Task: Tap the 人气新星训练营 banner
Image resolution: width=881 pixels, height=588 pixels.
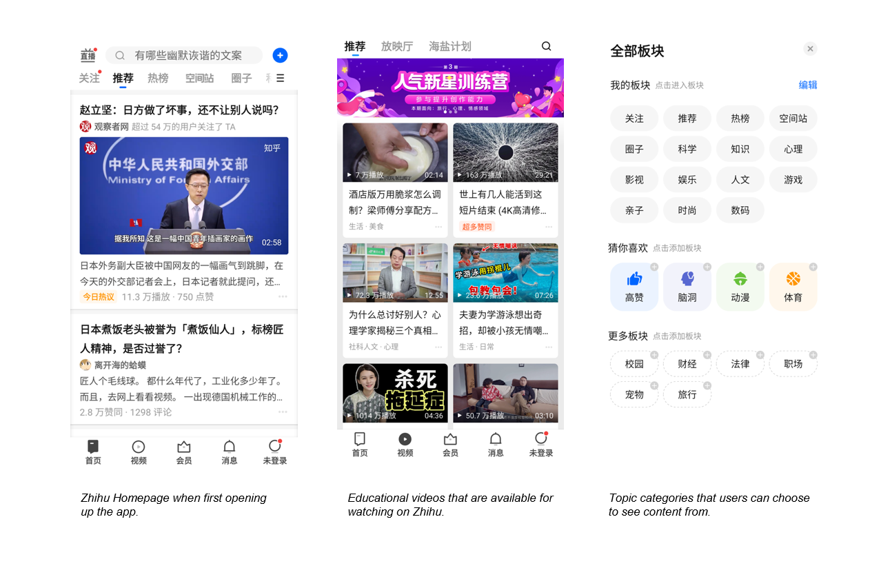Action: (x=450, y=88)
